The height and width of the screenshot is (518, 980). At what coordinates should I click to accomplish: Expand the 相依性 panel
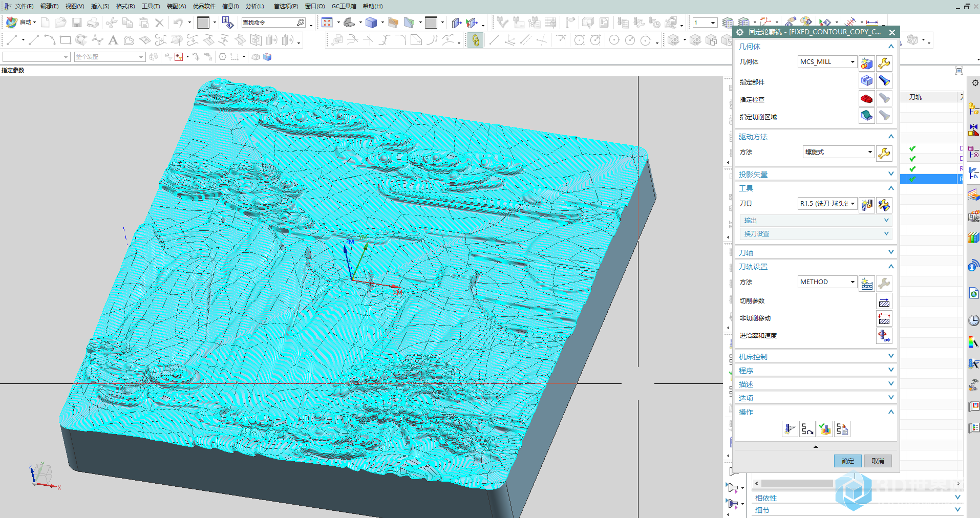pyautogui.click(x=857, y=498)
